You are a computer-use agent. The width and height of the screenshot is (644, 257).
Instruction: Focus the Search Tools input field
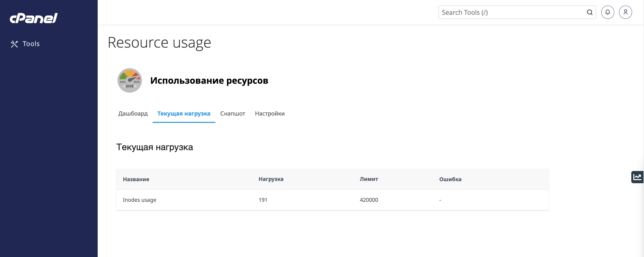click(511, 12)
